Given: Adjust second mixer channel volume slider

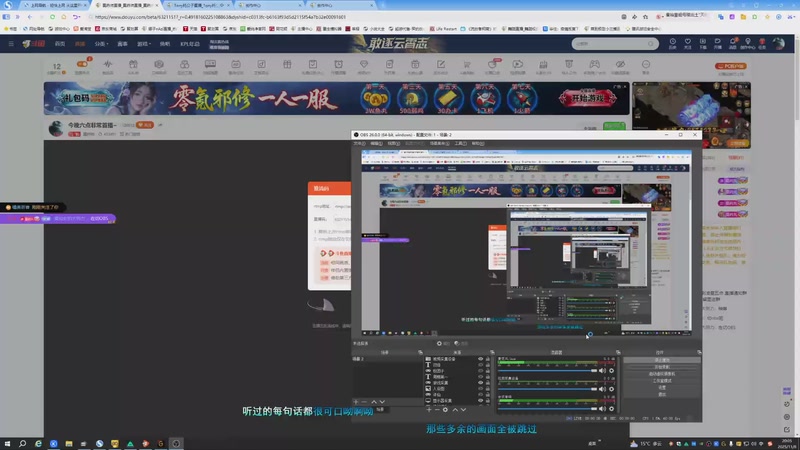Looking at the screenshot, I should 547,389.
